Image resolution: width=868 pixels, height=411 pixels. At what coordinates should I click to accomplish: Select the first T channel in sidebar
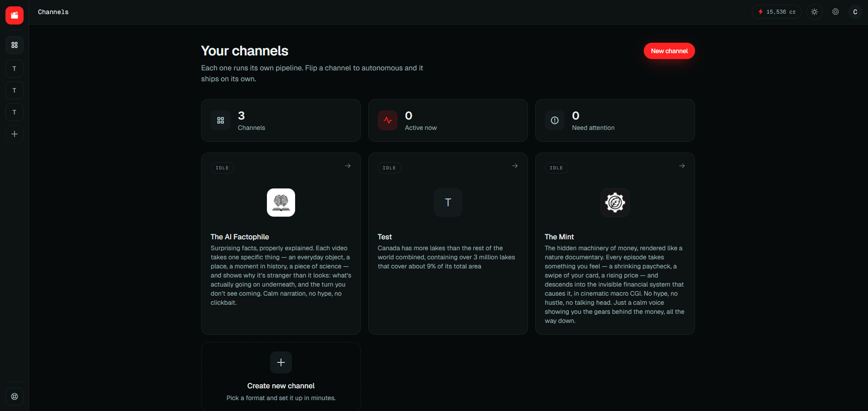[x=15, y=69]
